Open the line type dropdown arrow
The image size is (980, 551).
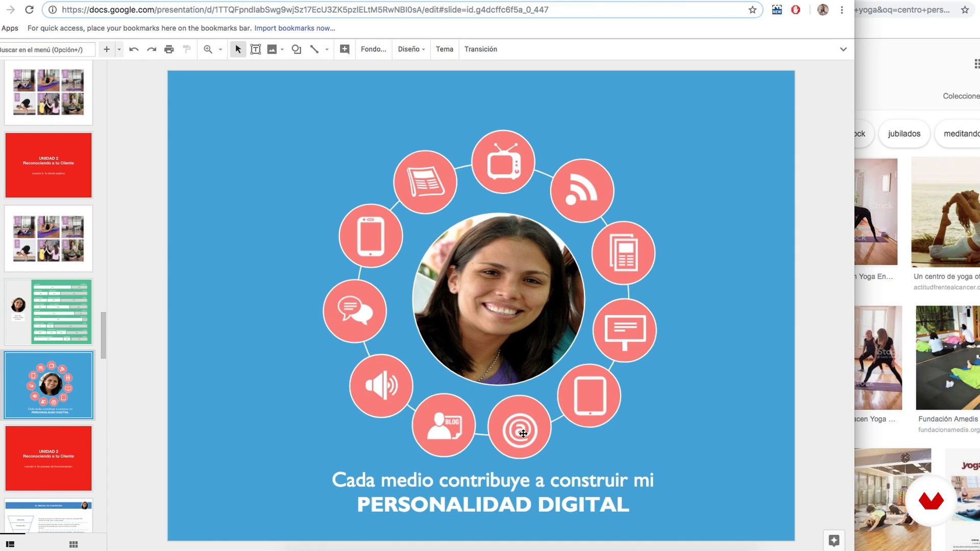click(x=327, y=49)
